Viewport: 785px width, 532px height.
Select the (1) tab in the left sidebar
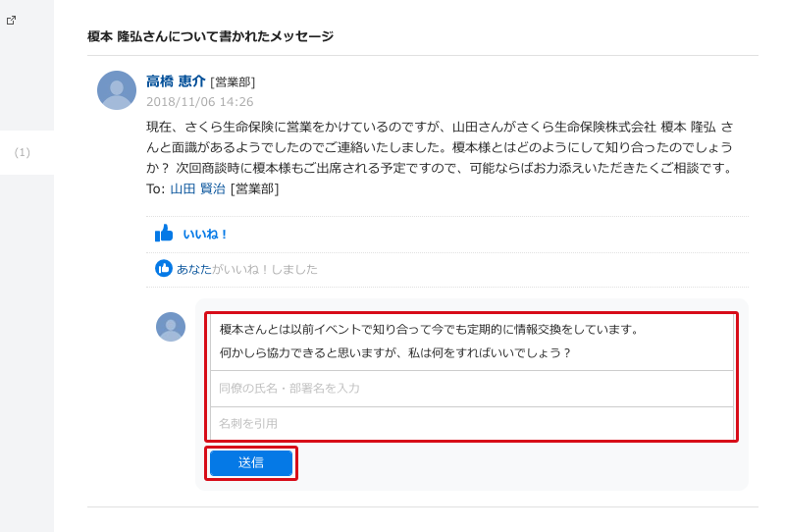coord(22,152)
